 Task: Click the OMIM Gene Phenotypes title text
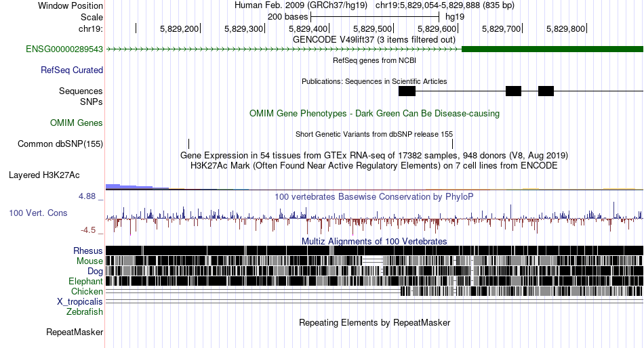374,113
